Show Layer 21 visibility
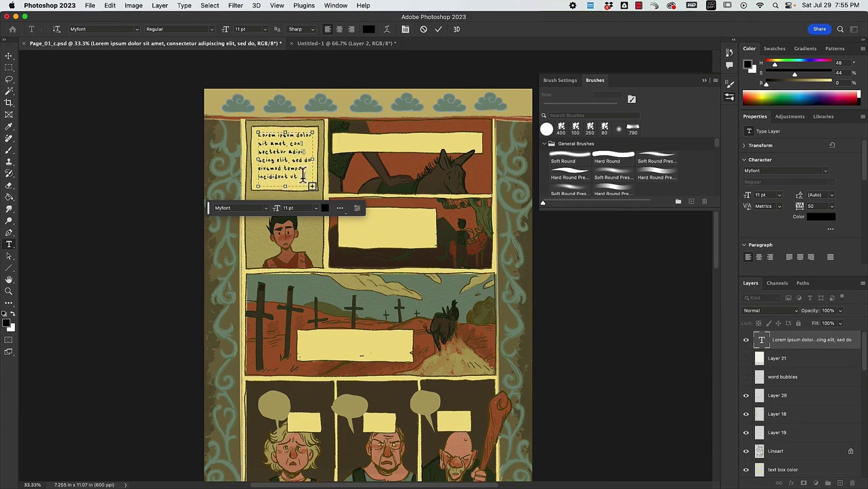This screenshot has width=868, height=489. [746, 358]
